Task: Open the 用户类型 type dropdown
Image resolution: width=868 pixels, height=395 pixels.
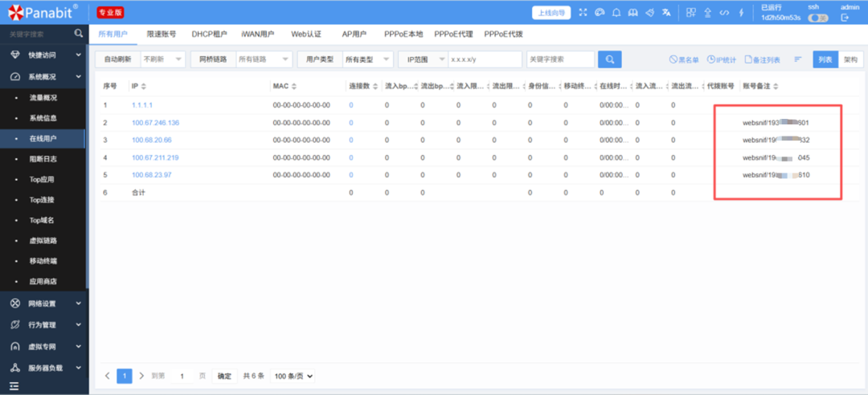Action: [x=367, y=59]
